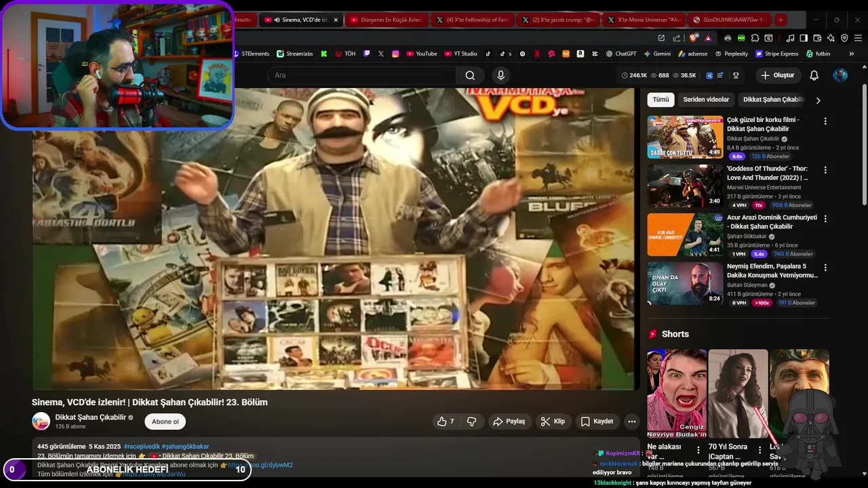Open the green Kick bookmark icon

pos(324,54)
